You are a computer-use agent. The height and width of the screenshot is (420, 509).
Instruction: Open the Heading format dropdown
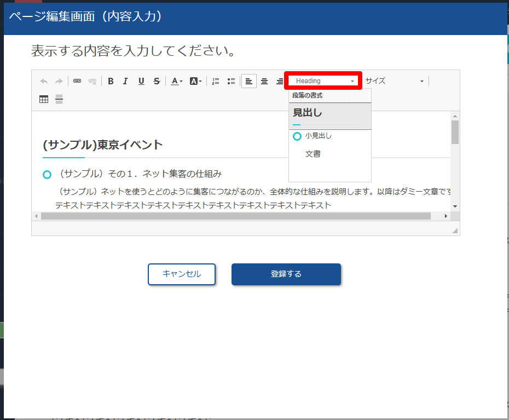[x=323, y=81]
